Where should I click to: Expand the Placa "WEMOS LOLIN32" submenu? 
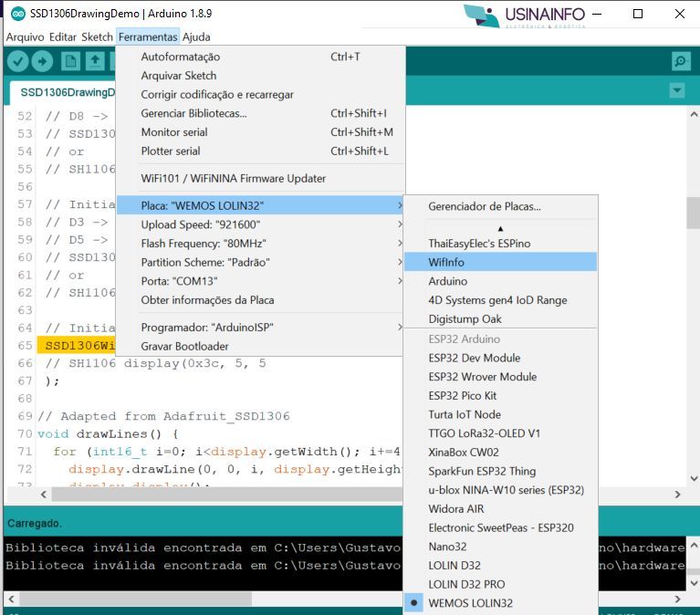pos(260,205)
